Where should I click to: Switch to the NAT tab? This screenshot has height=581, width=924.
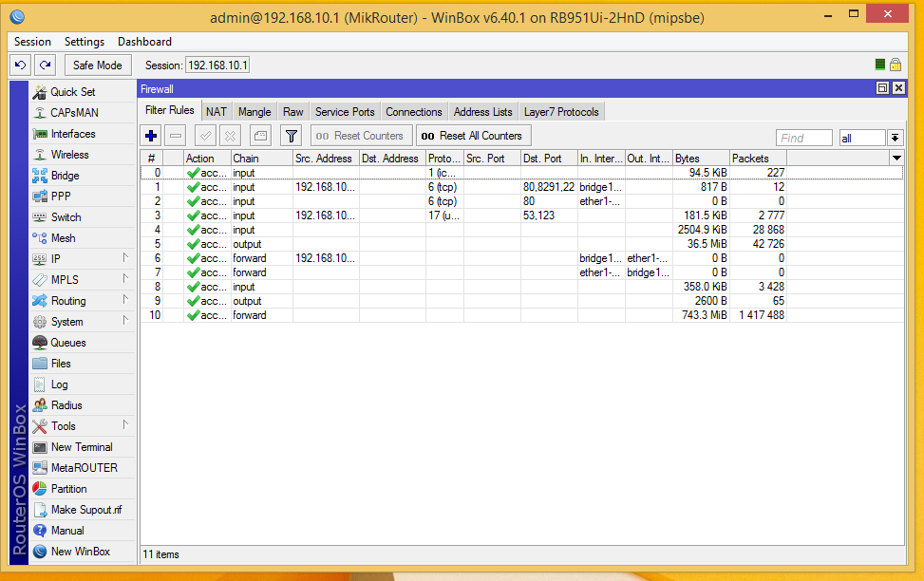point(217,112)
